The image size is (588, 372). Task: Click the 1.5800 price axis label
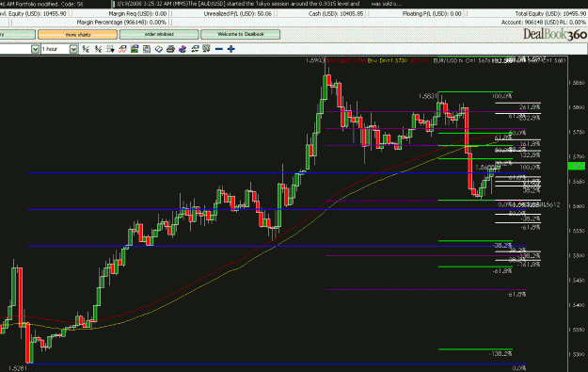coord(577,107)
